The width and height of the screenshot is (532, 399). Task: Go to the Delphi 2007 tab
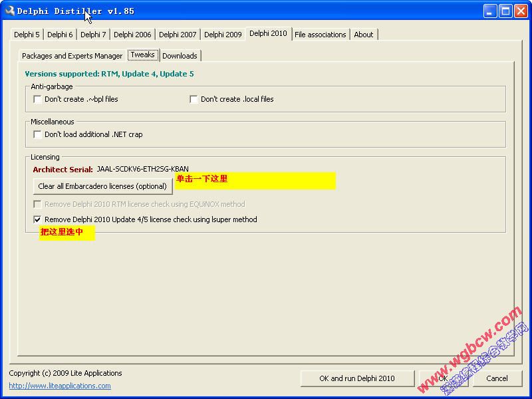tap(178, 35)
